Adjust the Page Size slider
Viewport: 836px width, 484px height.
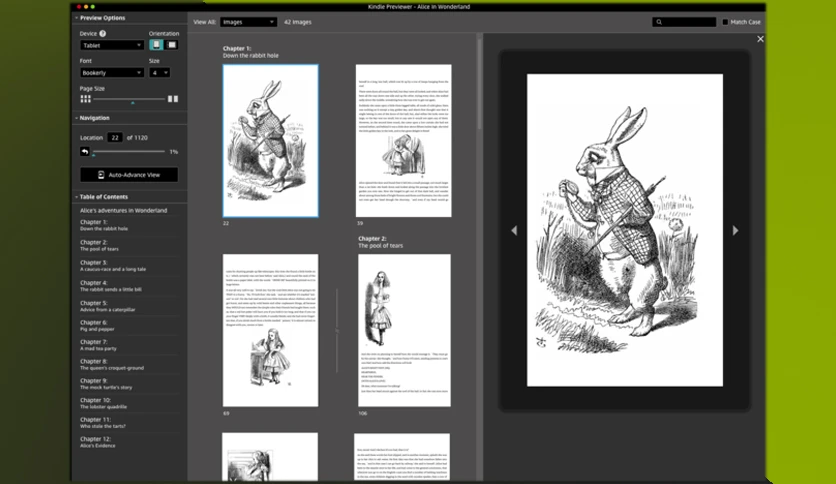coord(129,99)
